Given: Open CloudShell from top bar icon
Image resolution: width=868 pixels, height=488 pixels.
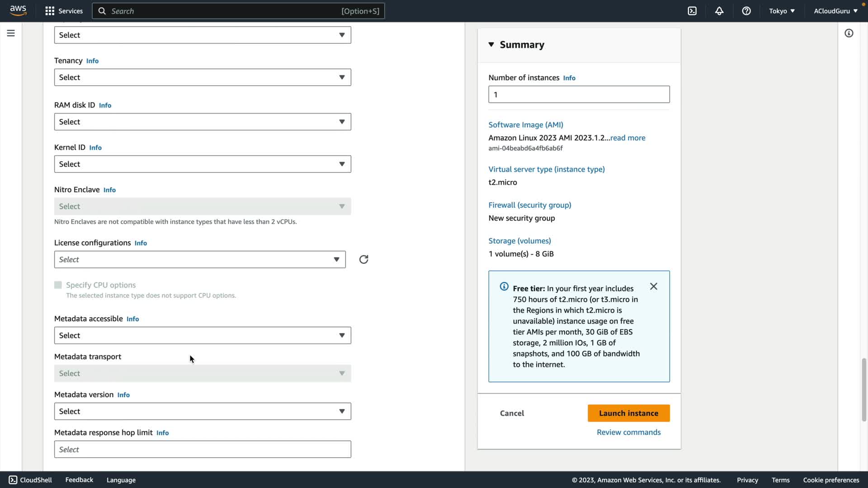Looking at the screenshot, I should pos(692,11).
